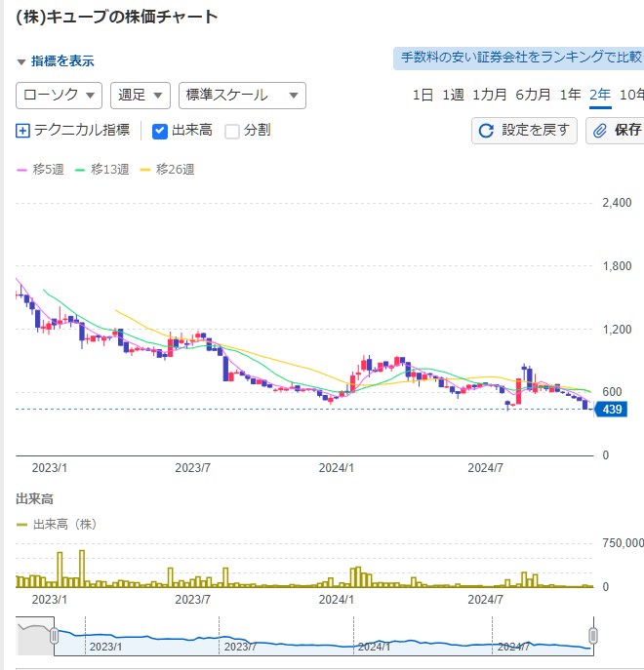Click the 750,000 volume axis label
Screen dimensions: 644x670
624,543
